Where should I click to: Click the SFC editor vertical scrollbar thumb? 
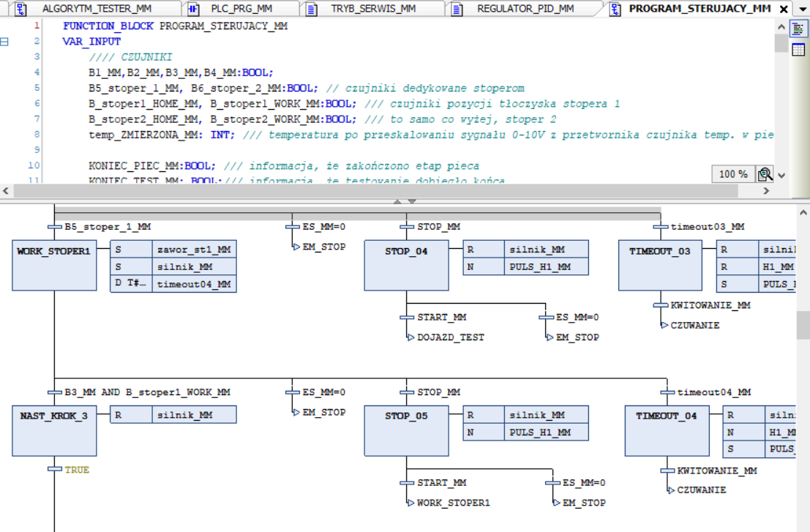803,325
